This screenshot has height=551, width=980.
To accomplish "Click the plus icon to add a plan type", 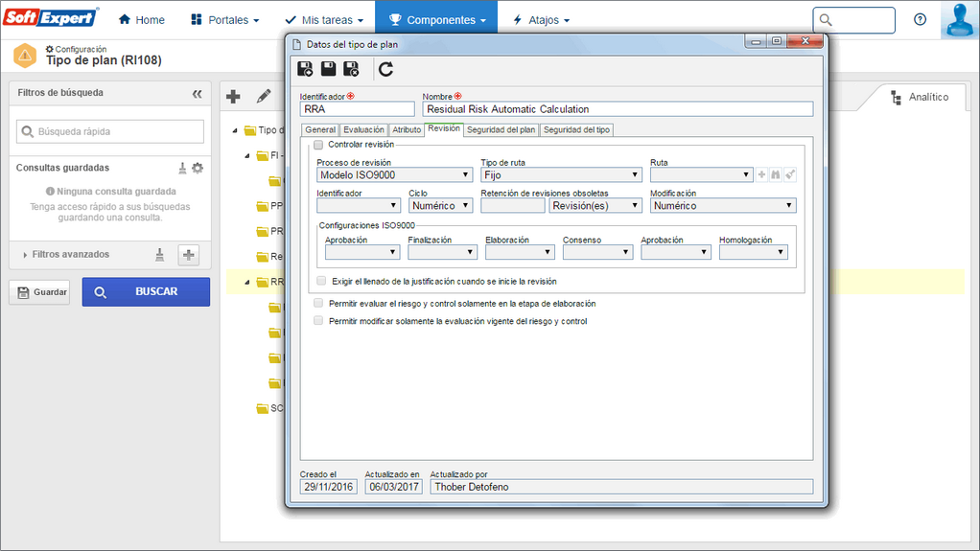I will point(233,96).
